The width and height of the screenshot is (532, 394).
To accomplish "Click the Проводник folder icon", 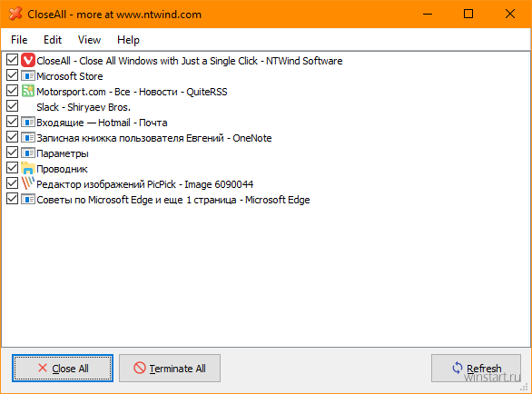I will click(x=28, y=168).
